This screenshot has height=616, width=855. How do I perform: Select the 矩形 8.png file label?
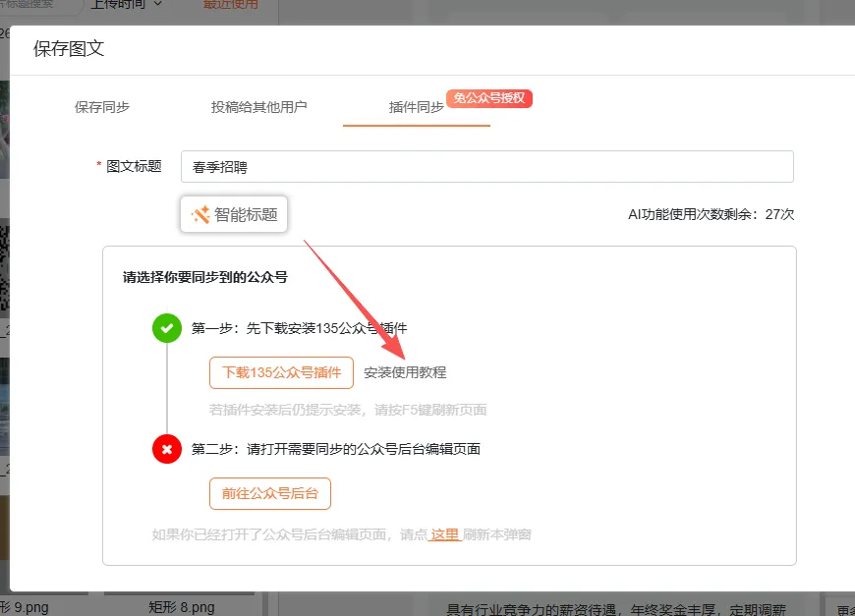(182, 607)
